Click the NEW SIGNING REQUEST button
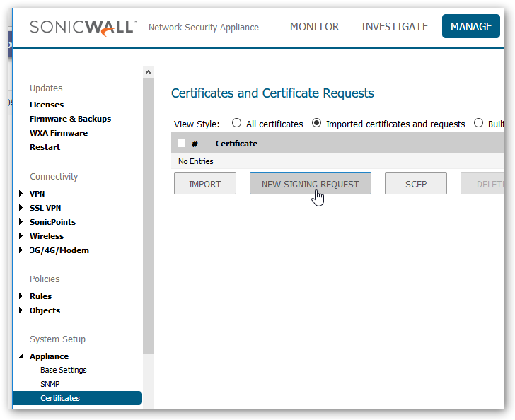 point(311,183)
